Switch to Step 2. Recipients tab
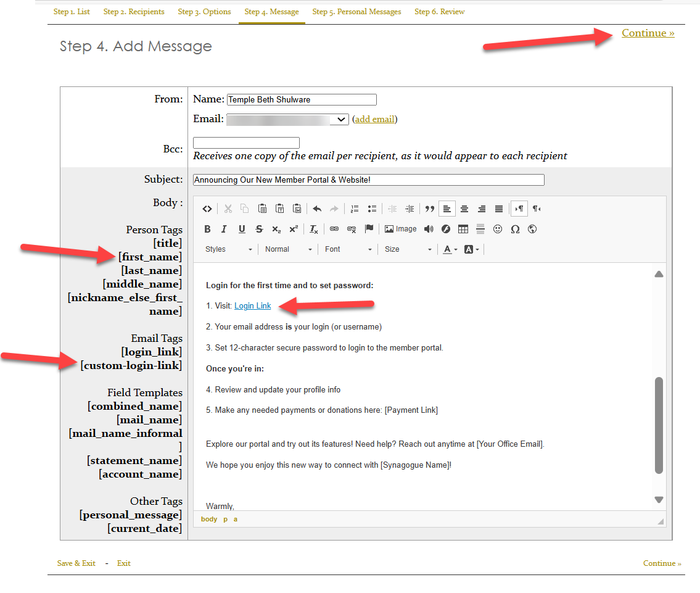This screenshot has height=593, width=700. click(x=134, y=11)
